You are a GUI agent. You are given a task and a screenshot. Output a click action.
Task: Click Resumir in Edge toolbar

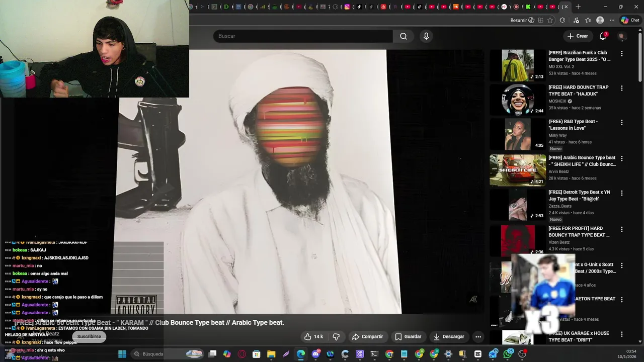coord(522,20)
